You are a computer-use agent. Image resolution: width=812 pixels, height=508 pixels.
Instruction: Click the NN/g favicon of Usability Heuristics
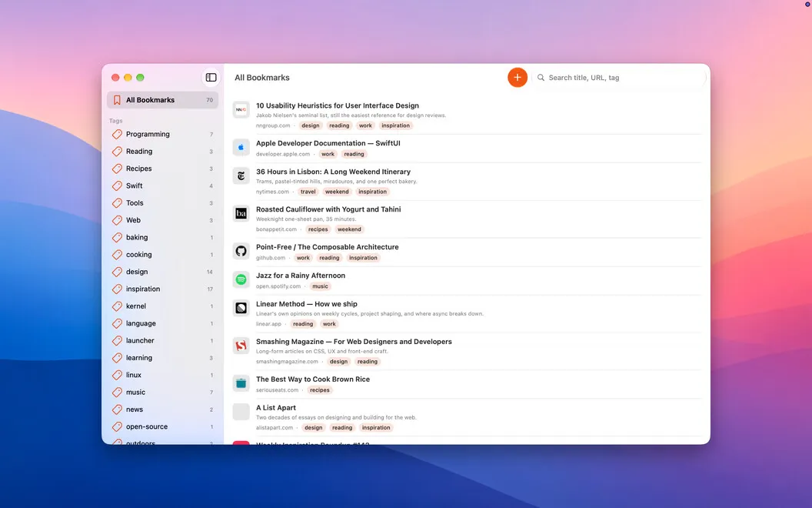(x=241, y=110)
